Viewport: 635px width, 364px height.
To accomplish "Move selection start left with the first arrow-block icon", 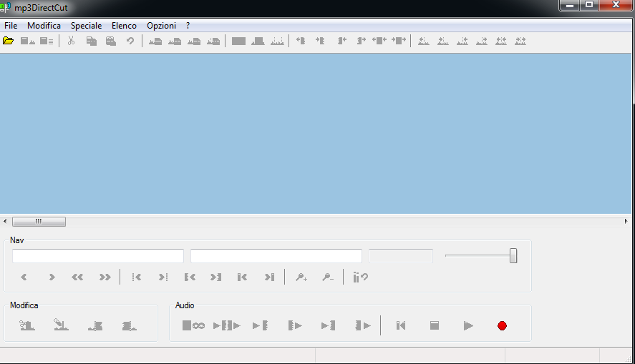I will (x=301, y=41).
